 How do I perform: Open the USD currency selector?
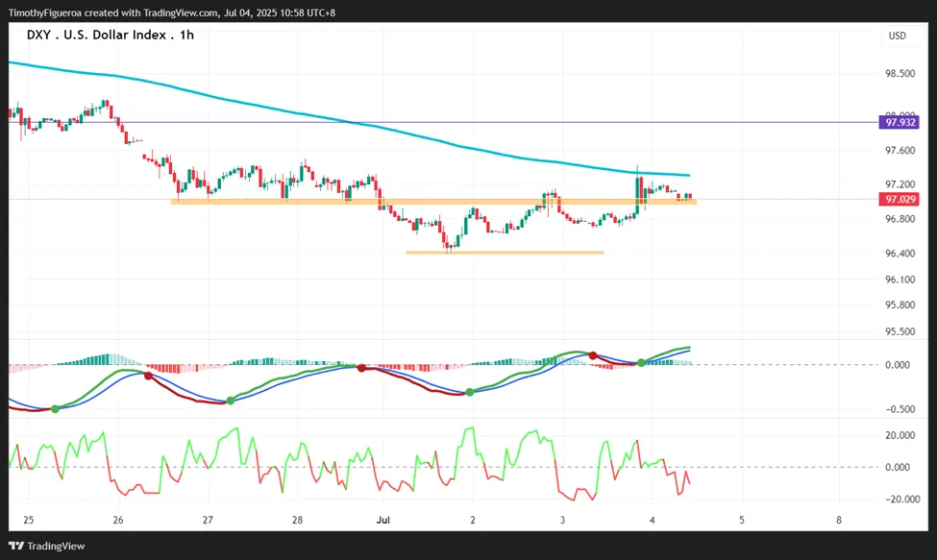pyautogui.click(x=897, y=36)
